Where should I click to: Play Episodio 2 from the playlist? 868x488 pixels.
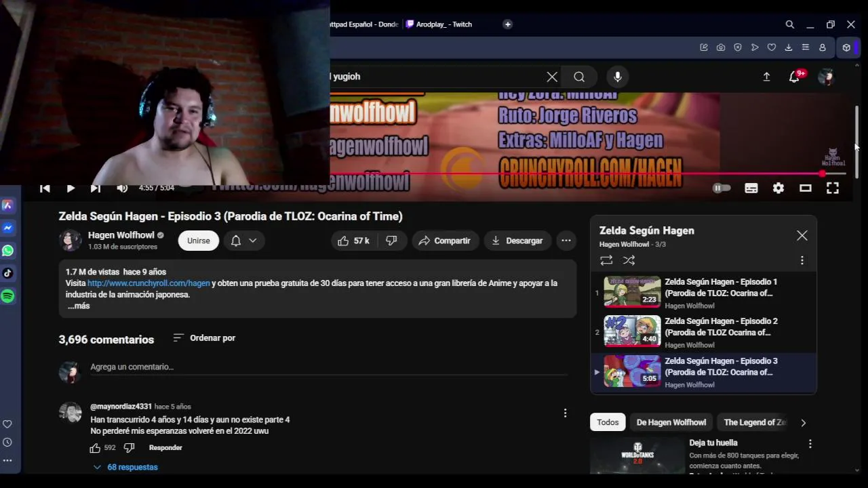[x=703, y=333]
